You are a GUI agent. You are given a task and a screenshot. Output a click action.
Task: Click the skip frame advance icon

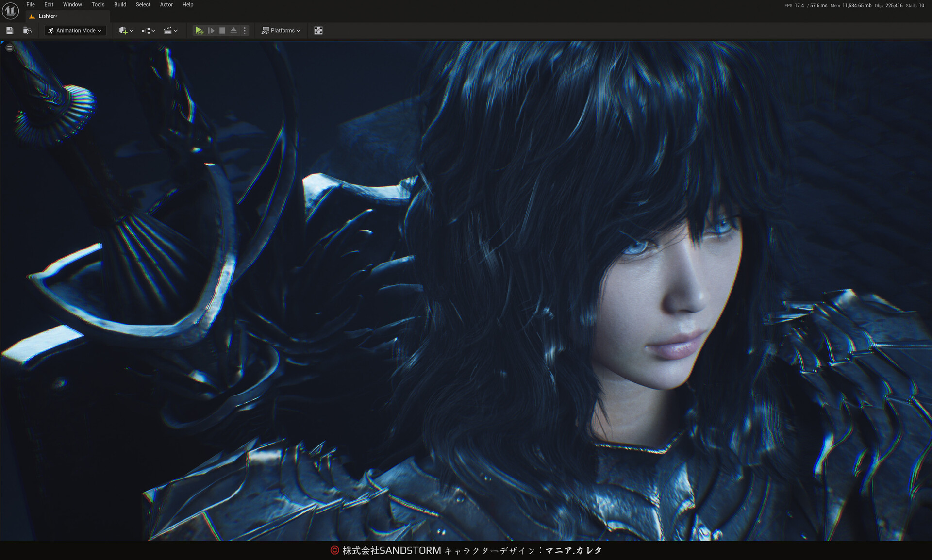(211, 31)
